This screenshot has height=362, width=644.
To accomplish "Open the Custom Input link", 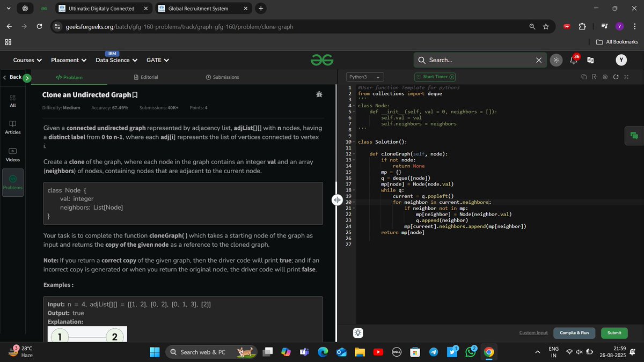I will [533, 333].
